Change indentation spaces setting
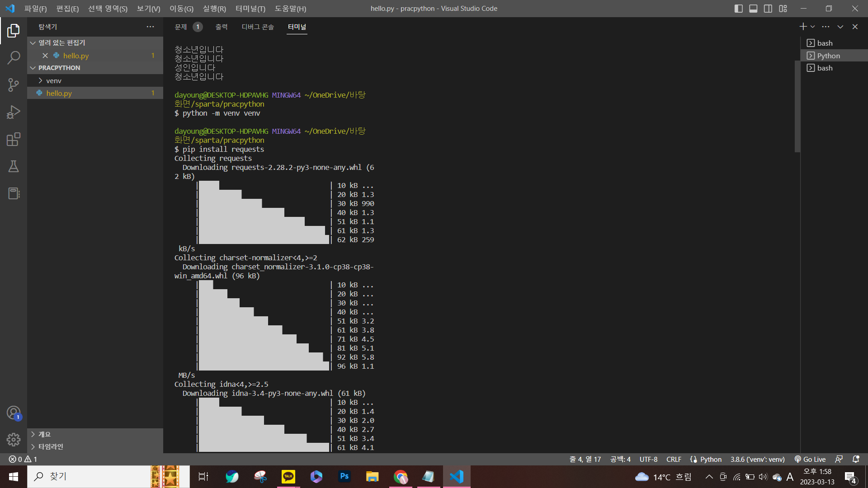The width and height of the screenshot is (868, 488). [x=620, y=459]
